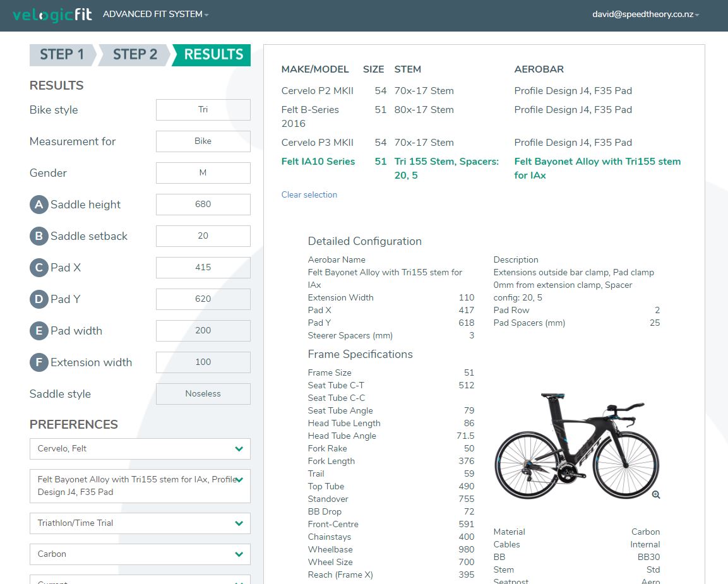
Task: Click the velogicfit logo
Action: [x=52, y=15]
